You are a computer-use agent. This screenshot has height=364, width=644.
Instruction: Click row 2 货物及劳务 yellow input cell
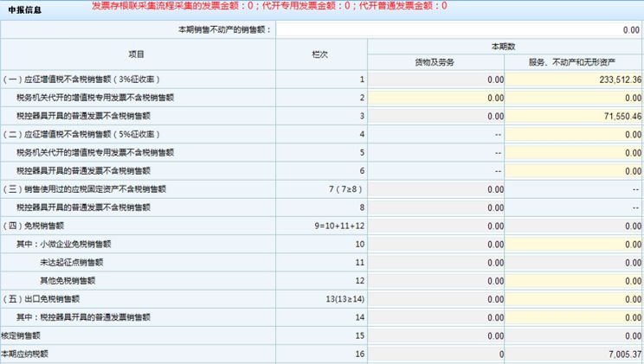437,98
